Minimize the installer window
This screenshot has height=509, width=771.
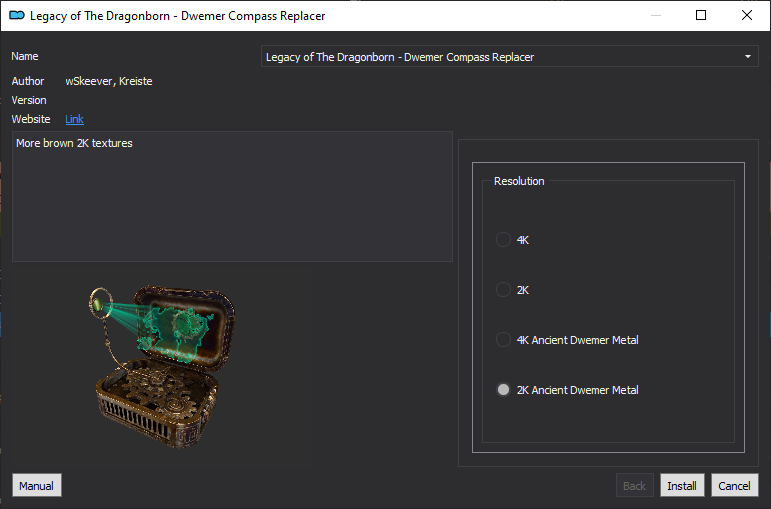point(655,15)
